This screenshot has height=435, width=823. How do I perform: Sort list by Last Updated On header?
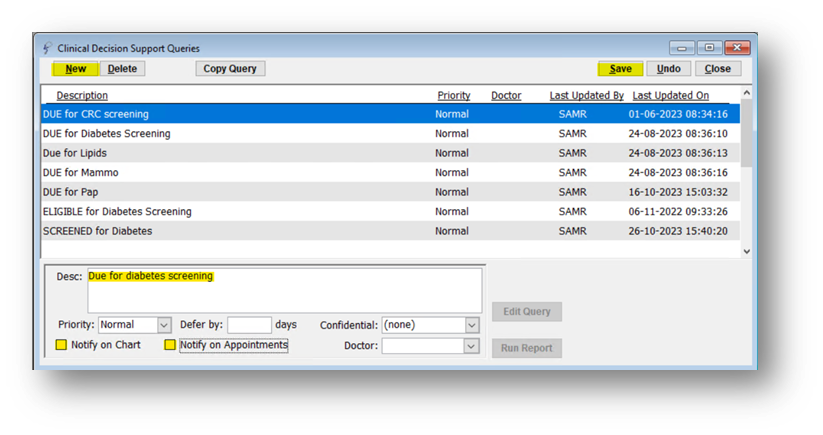[x=670, y=96]
